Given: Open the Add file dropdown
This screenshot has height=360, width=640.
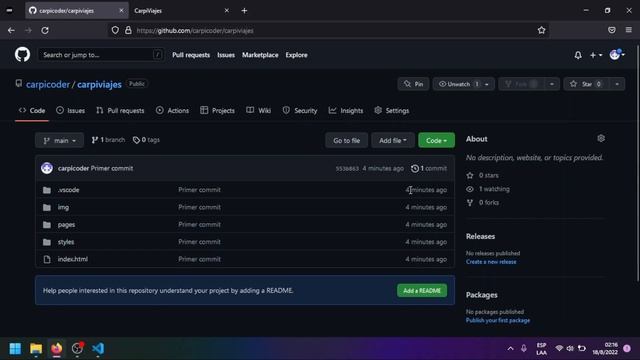Looking at the screenshot, I should click(393, 140).
